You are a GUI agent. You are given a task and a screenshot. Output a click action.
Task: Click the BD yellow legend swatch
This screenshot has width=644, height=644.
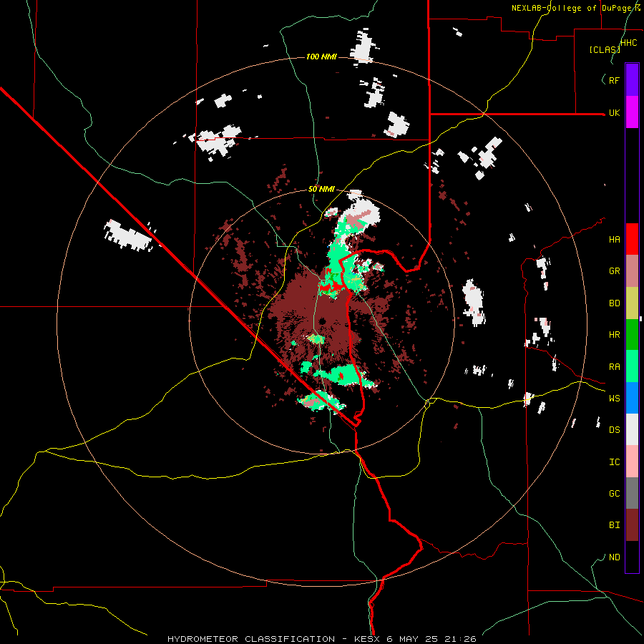[632, 303]
